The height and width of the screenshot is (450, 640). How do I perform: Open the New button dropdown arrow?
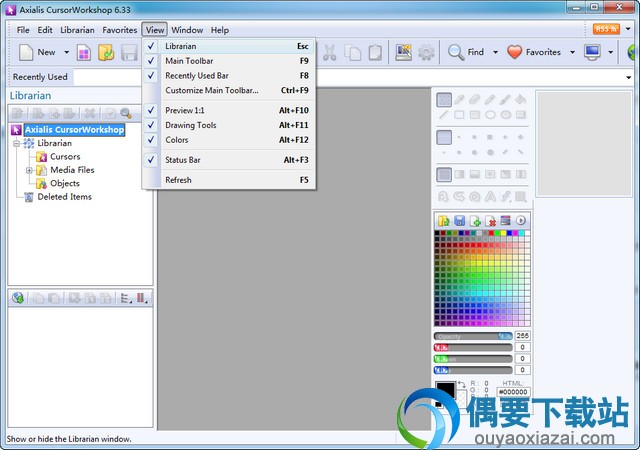click(x=67, y=52)
